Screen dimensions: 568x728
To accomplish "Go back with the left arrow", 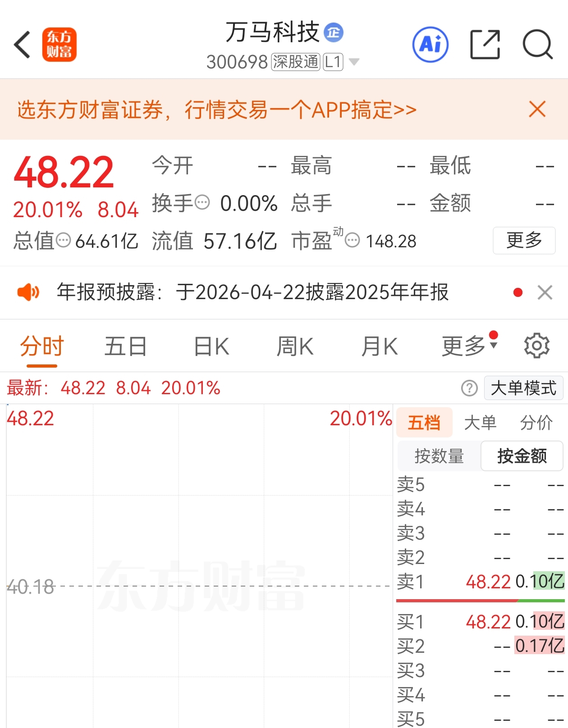I will click(x=22, y=45).
